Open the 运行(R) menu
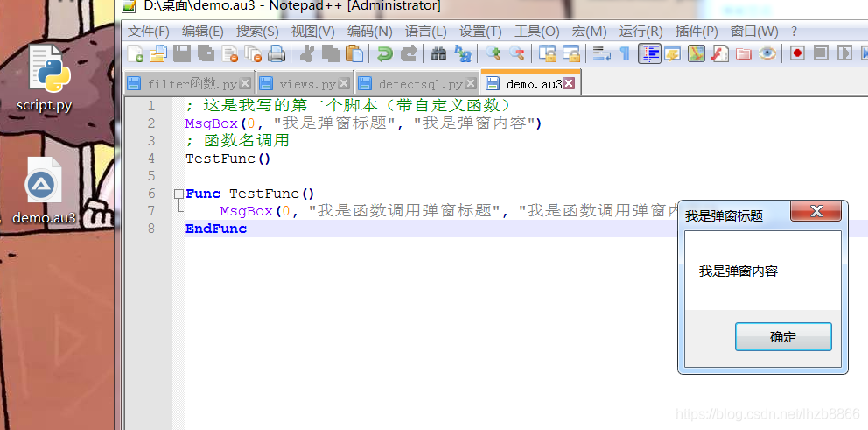 coord(641,31)
